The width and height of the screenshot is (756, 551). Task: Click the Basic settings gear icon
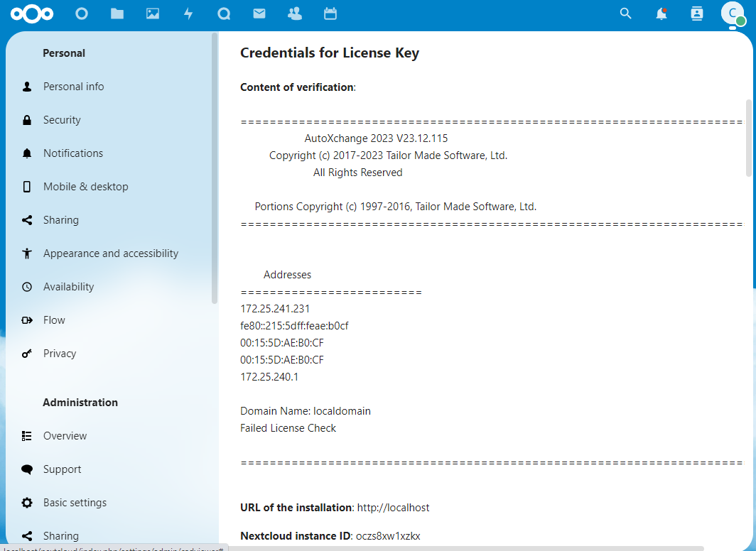click(27, 502)
